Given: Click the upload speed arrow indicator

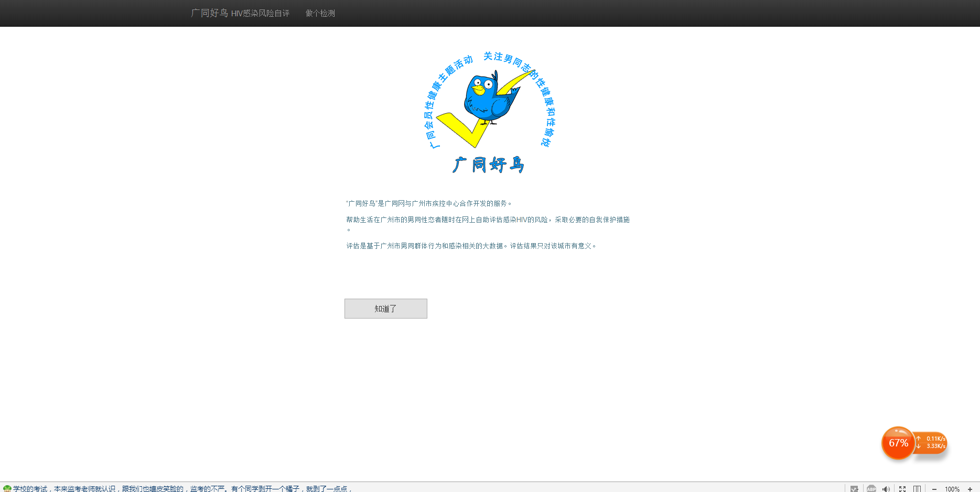Looking at the screenshot, I should [919, 439].
